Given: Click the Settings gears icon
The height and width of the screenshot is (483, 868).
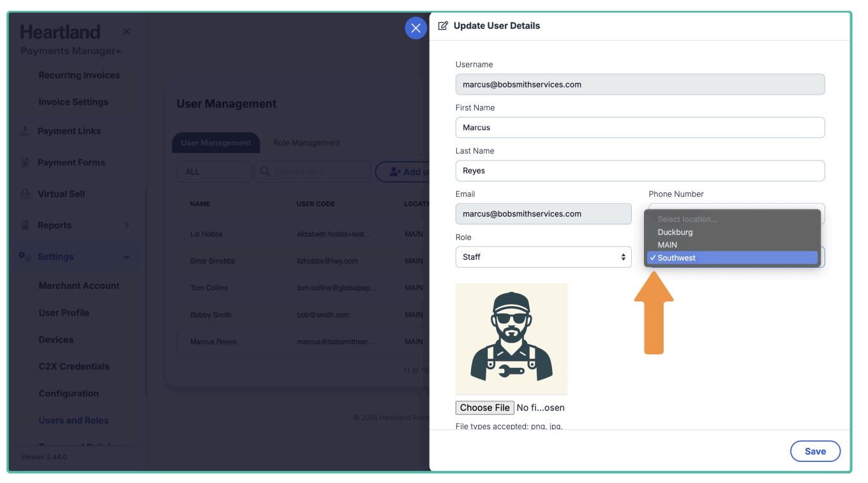Looking at the screenshot, I should [x=25, y=256].
